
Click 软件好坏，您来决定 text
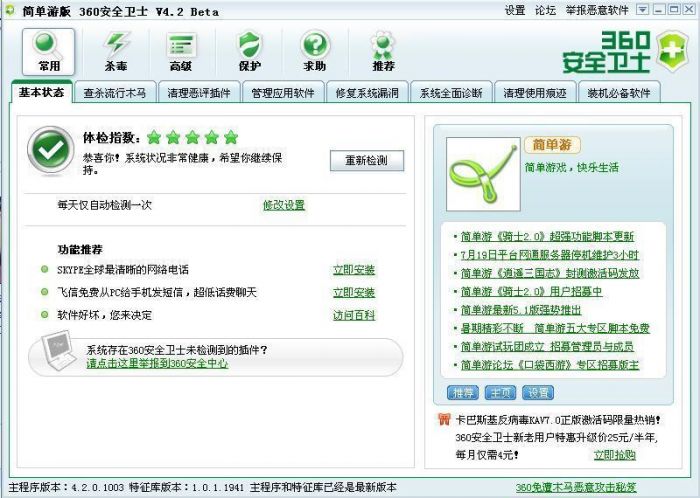[x=104, y=315]
